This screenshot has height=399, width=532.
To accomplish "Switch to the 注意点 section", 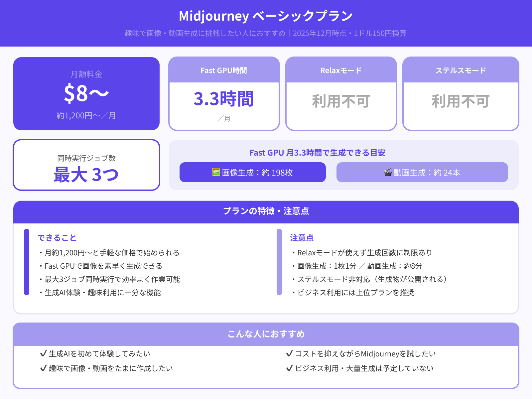I will click(302, 238).
